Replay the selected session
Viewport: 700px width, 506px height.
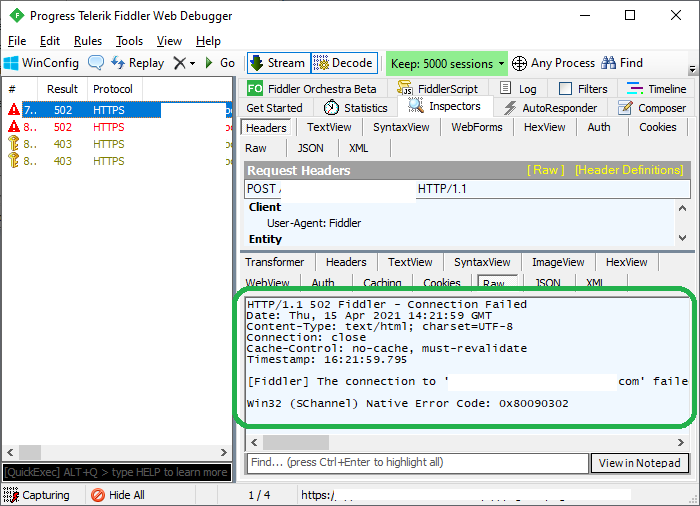[x=138, y=63]
